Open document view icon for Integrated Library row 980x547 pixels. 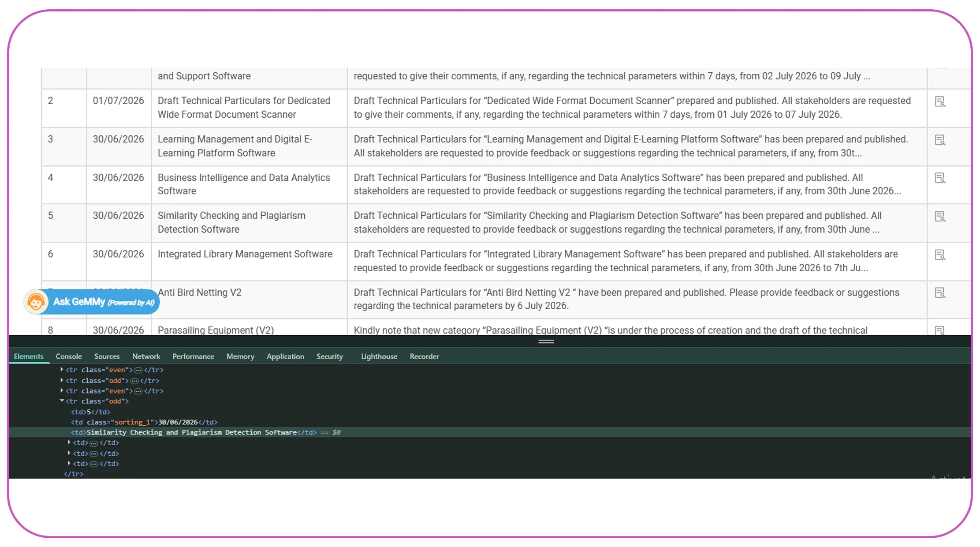click(940, 255)
